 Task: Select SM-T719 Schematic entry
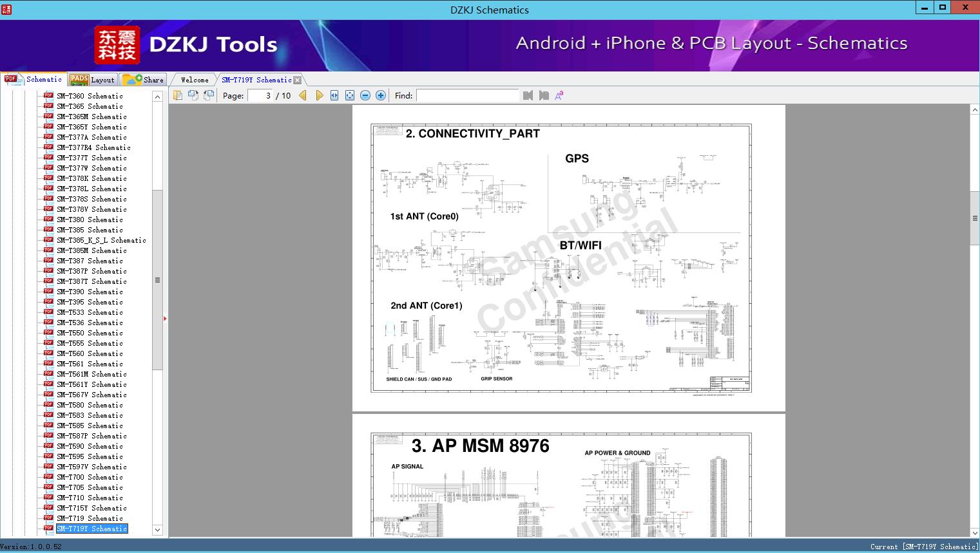pos(90,518)
